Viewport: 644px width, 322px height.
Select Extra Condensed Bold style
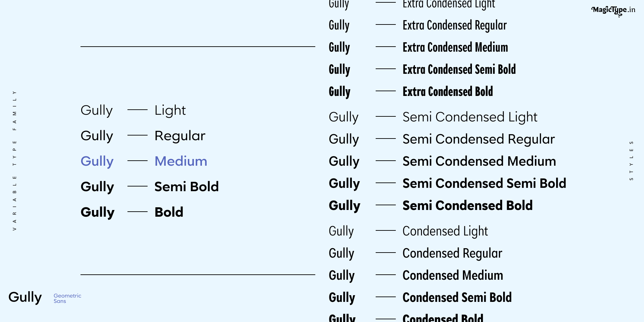point(448,92)
